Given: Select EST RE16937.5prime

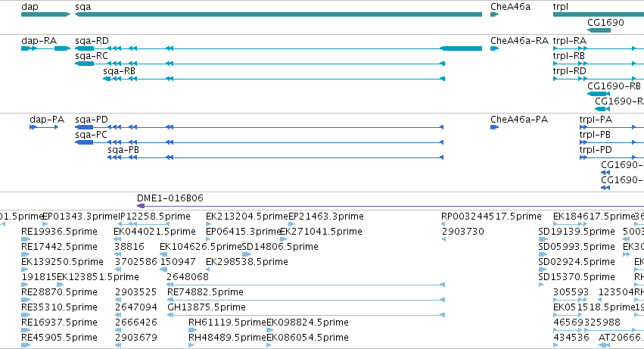Looking at the screenshot, I should click(x=59, y=323).
